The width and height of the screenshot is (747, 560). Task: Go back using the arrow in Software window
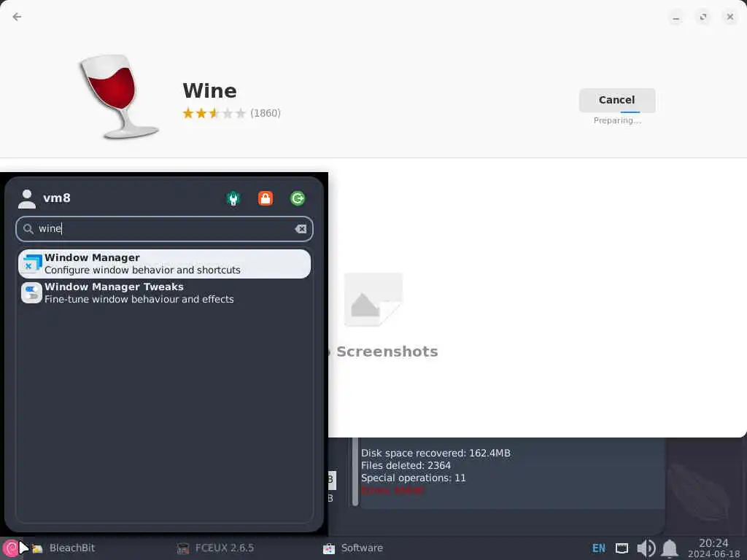click(18, 17)
